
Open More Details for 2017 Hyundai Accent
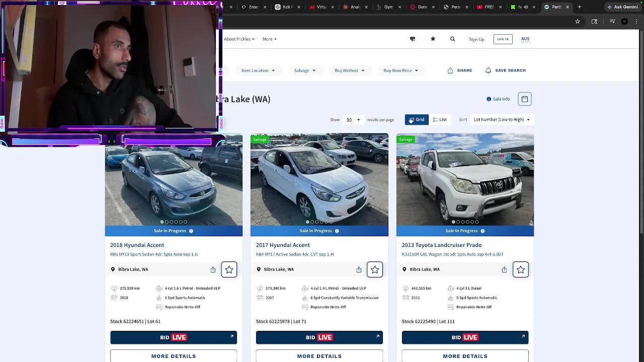(x=319, y=356)
